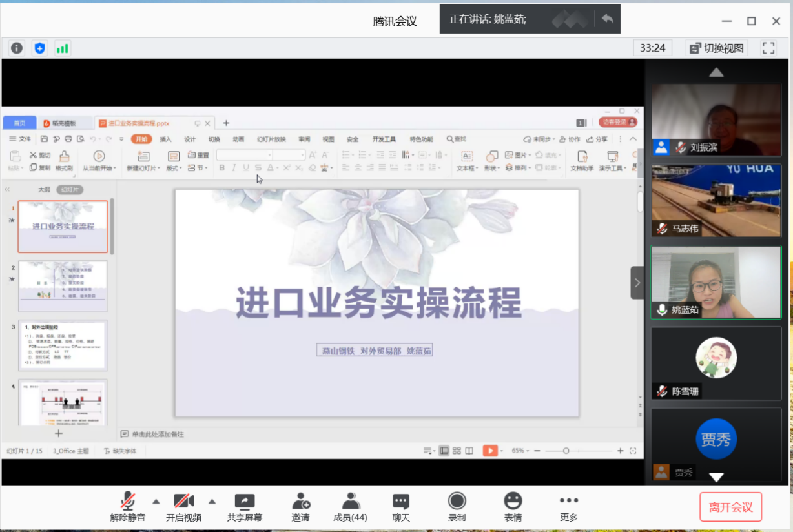Viewport: 793px width, 532px height.
Task: Expand video options arrow beside camera
Action: 212,501
